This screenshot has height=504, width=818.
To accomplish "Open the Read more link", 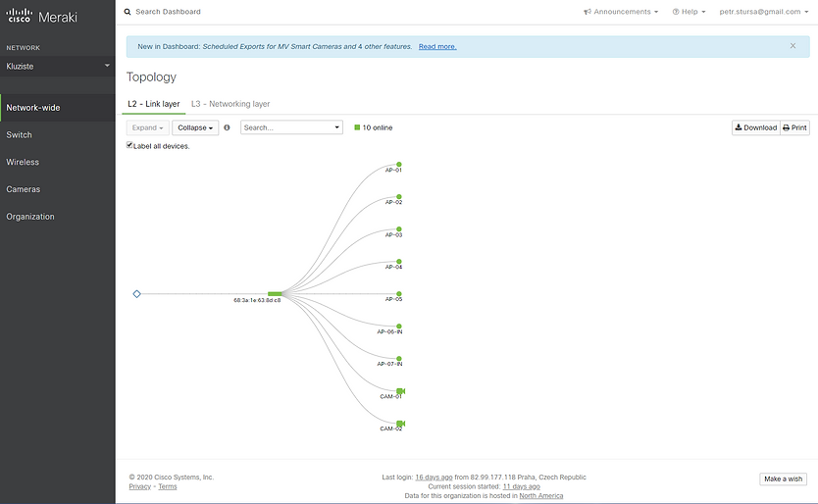I will pos(437,46).
